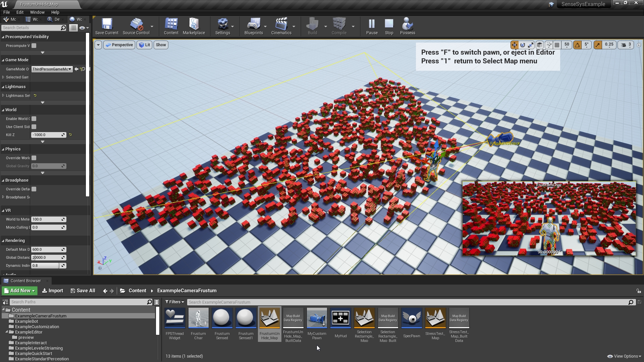Click the Possess player icon
This screenshot has height=362, width=644.
pos(407,26)
